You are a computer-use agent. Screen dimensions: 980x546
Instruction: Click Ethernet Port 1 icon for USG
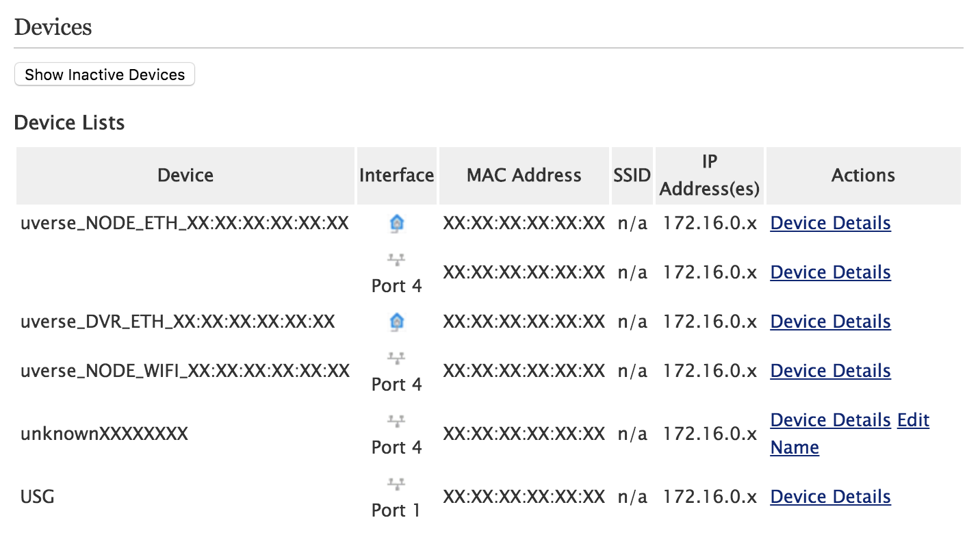click(x=396, y=484)
